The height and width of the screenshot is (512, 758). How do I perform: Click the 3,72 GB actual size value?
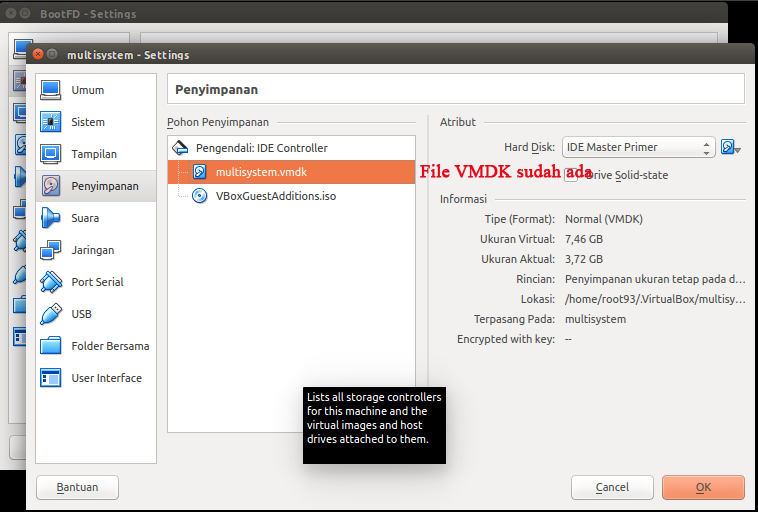tap(584, 259)
